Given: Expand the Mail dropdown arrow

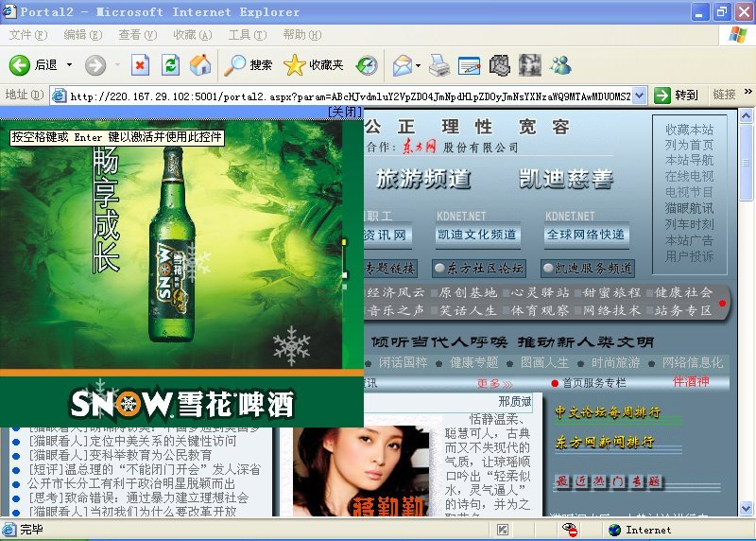Looking at the screenshot, I should point(418,65).
